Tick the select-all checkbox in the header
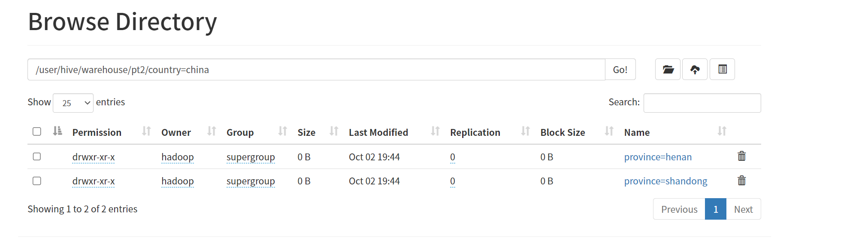 37,132
